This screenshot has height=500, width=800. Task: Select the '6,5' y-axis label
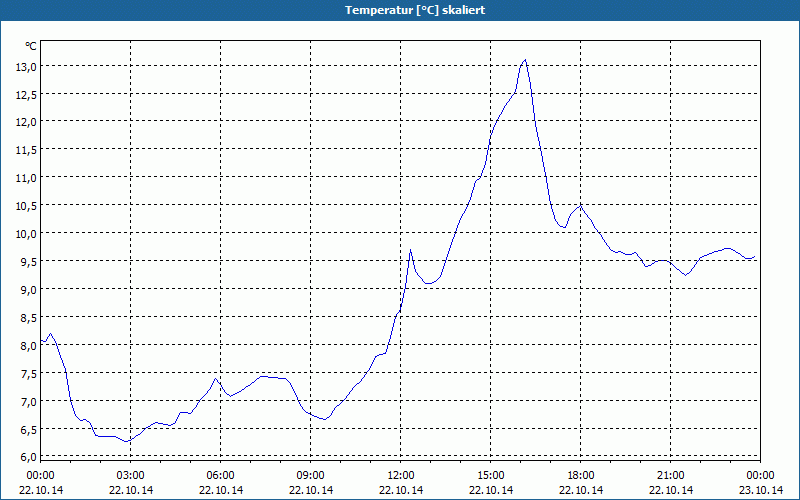click(29, 430)
